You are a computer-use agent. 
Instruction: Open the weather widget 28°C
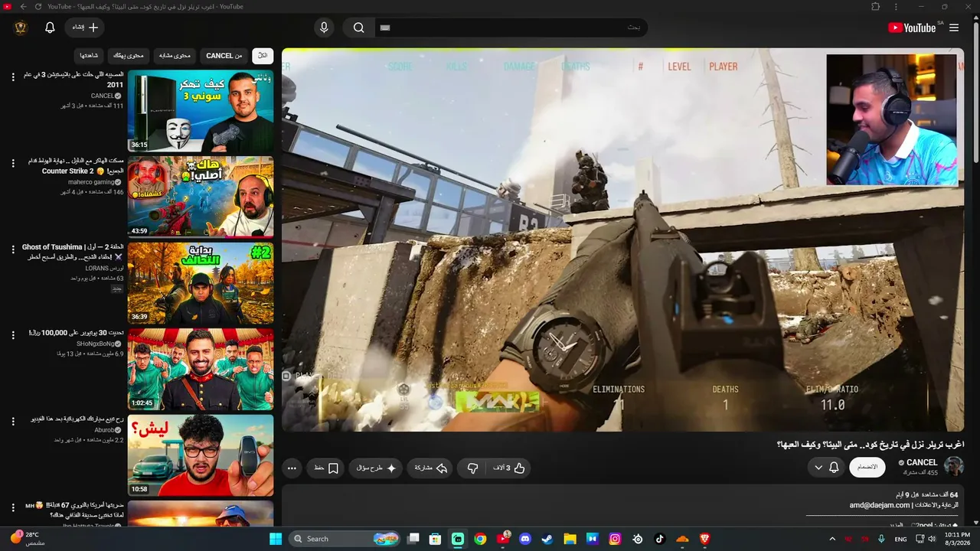[x=28, y=539]
